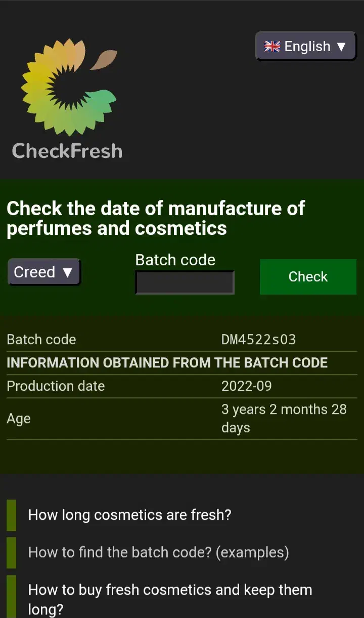Image resolution: width=364 pixels, height=618 pixels.
Task: Open "How to find the batch code?" link
Action: pos(158,552)
